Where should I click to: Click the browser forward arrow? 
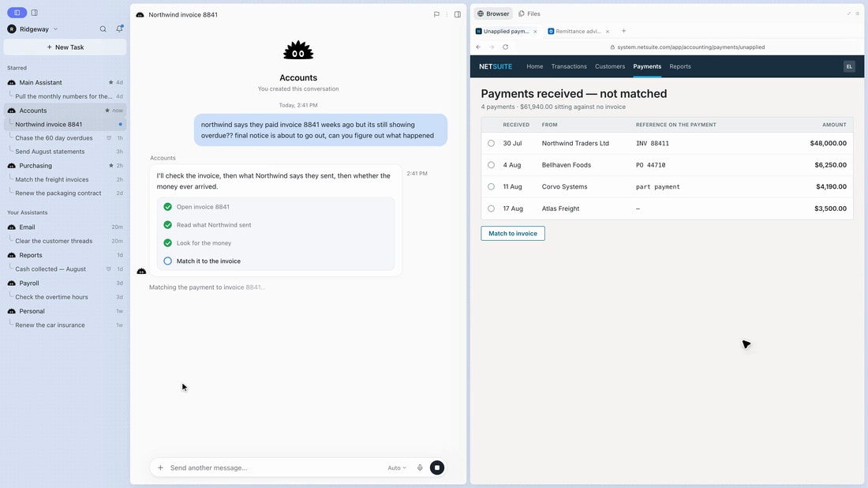pyautogui.click(x=492, y=47)
